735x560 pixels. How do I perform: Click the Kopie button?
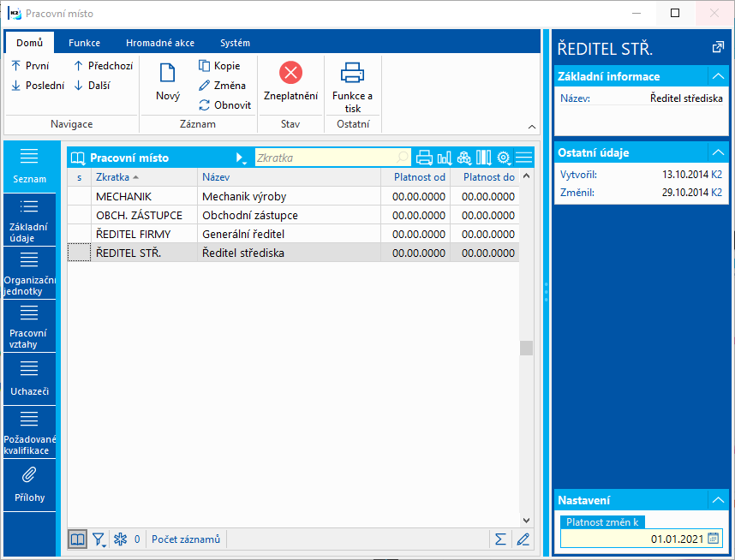pos(219,66)
